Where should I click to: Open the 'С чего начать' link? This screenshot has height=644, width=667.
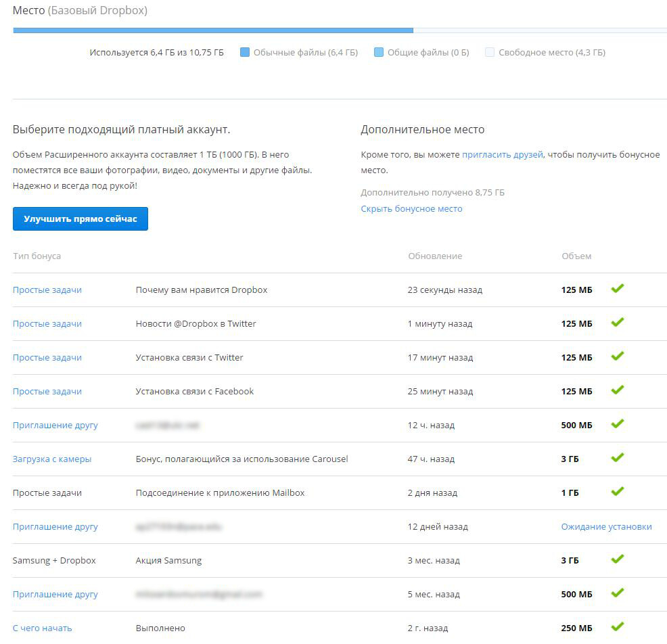pyautogui.click(x=42, y=628)
